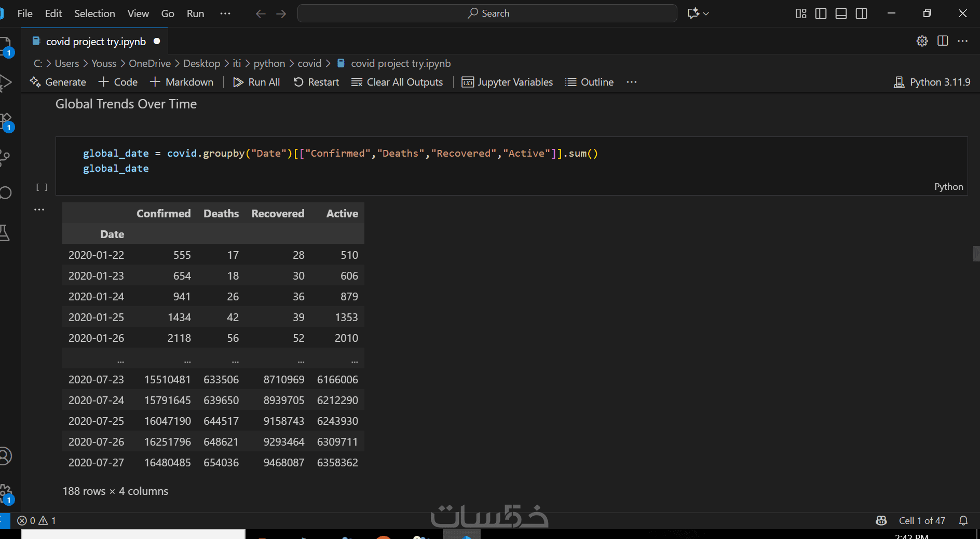The width and height of the screenshot is (980, 539).
Task: Click the Cell 1 of 47 status item
Action: click(922, 520)
